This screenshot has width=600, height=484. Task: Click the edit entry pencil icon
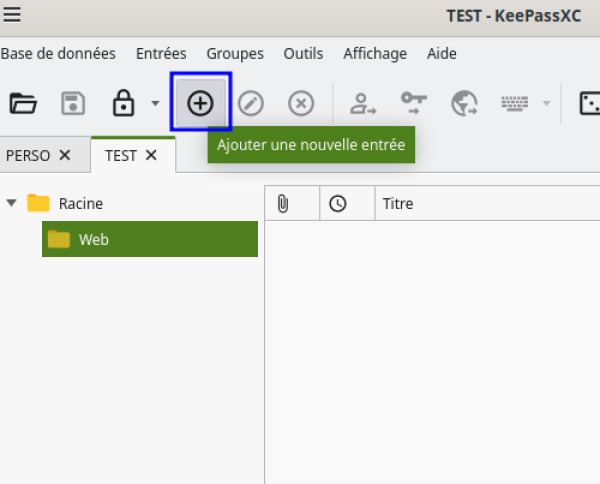(251, 103)
